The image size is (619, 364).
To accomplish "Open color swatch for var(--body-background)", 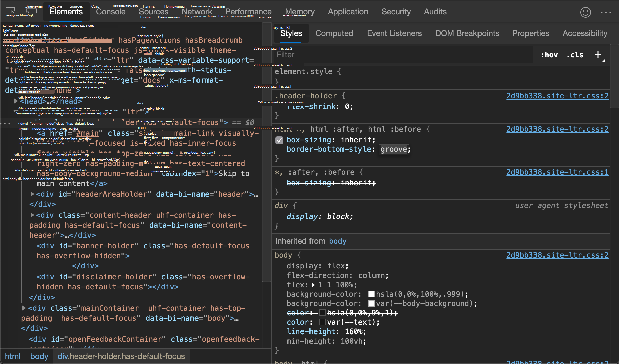I will tap(371, 304).
